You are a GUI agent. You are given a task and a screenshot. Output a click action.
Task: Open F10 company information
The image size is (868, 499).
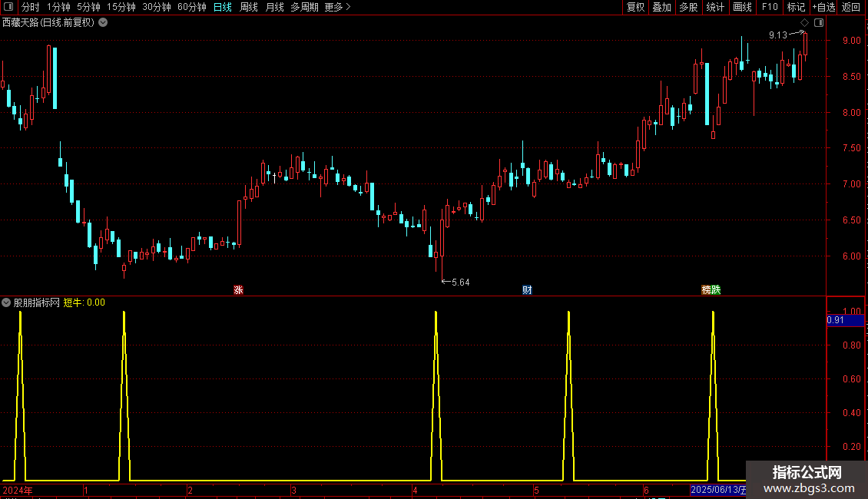click(x=770, y=7)
